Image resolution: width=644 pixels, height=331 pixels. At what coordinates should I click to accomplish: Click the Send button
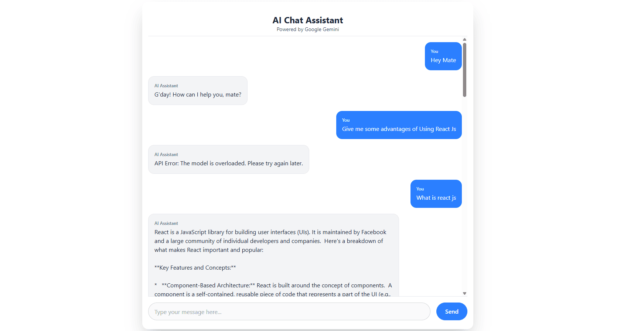tap(452, 311)
